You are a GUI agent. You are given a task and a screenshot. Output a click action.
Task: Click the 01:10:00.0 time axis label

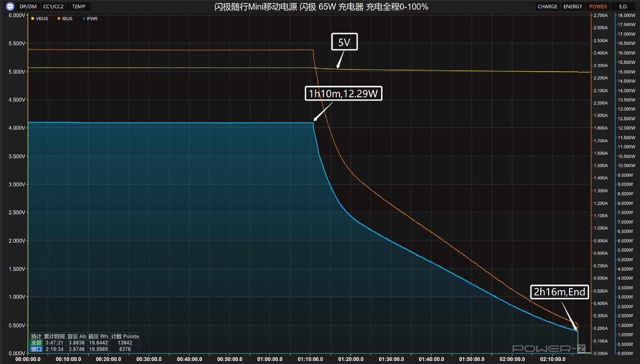(x=310, y=359)
